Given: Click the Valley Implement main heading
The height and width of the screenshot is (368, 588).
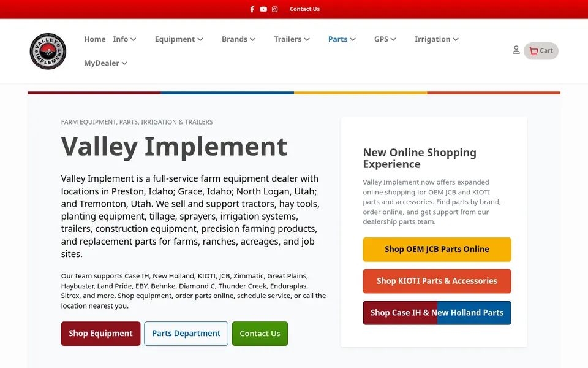Looking at the screenshot, I should click(x=174, y=147).
